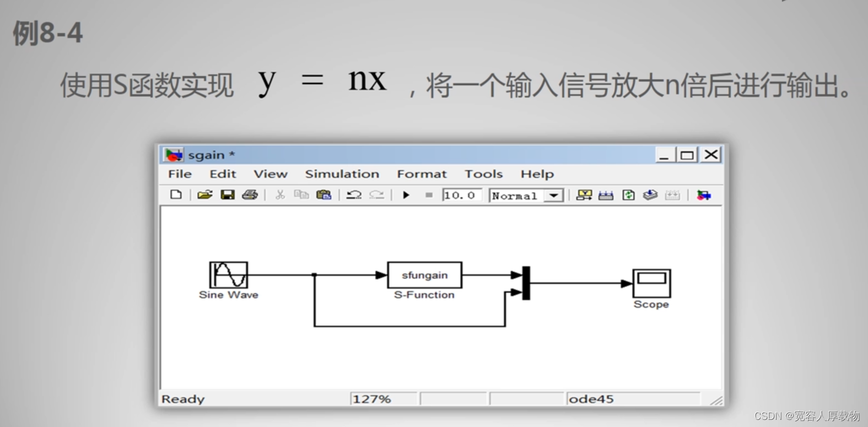The height and width of the screenshot is (427, 868).
Task: Click the Redo arrow icon
Action: 376,194
